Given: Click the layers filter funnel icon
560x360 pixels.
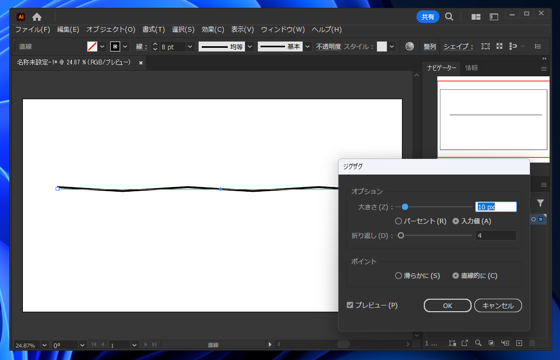Looking at the screenshot, I should (540, 203).
